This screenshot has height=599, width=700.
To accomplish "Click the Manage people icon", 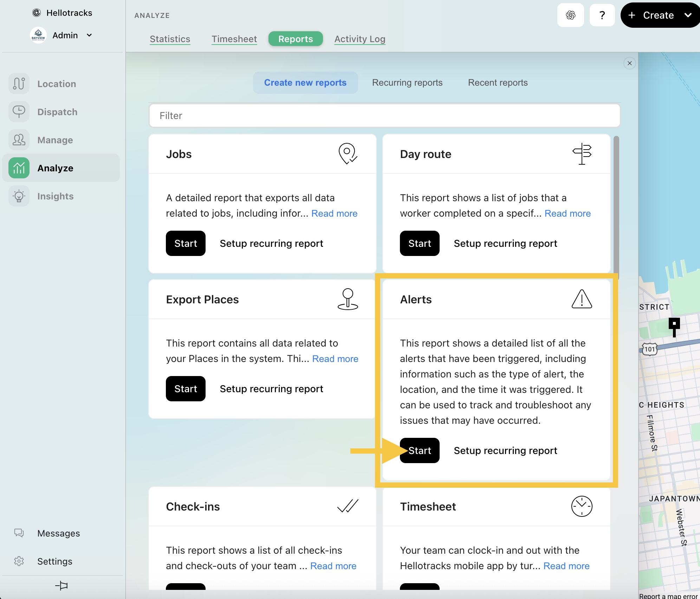I will click(x=19, y=140).
